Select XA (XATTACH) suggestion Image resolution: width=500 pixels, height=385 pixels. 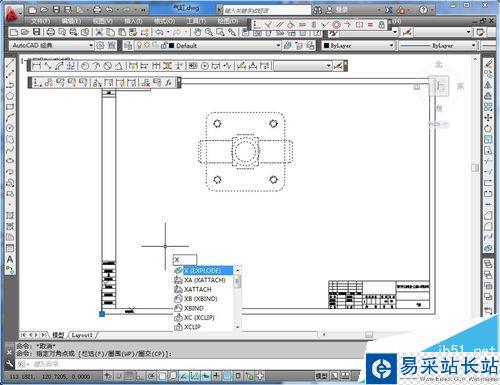coord(203,280)
